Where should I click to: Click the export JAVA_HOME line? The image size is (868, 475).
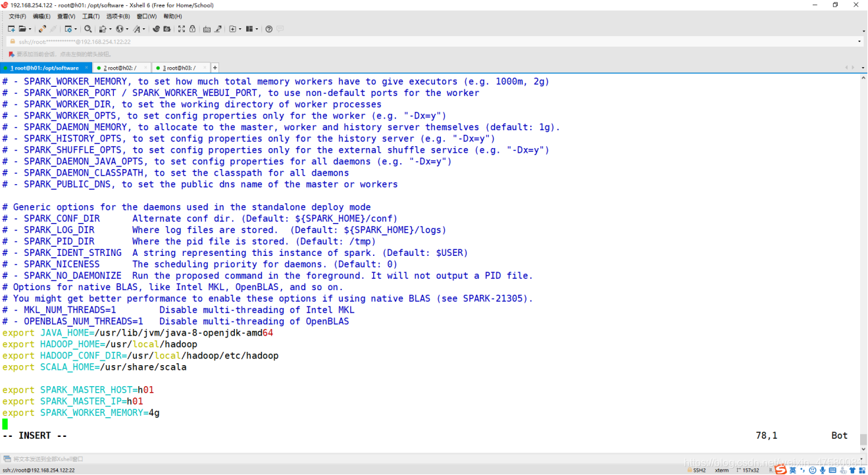(x=138, y=333)
